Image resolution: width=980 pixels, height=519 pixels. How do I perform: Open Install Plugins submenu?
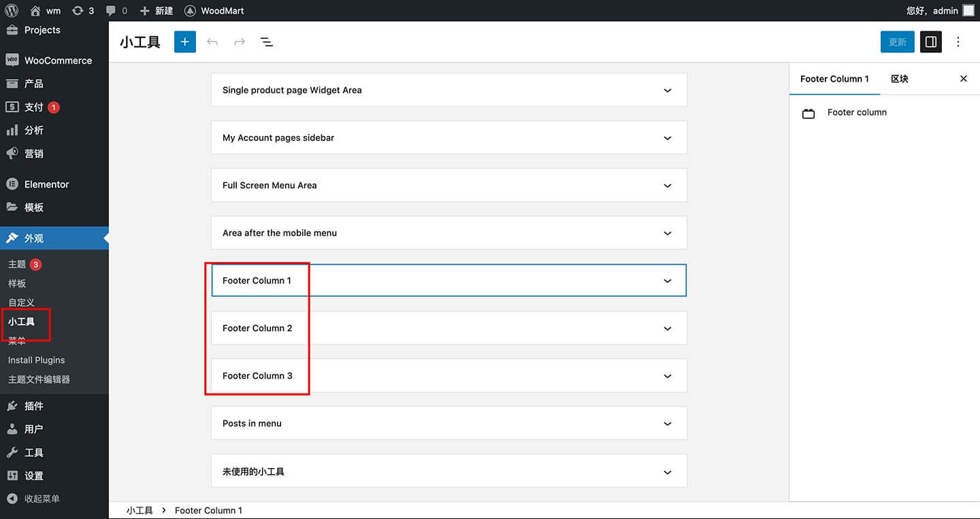coord(36,360)
